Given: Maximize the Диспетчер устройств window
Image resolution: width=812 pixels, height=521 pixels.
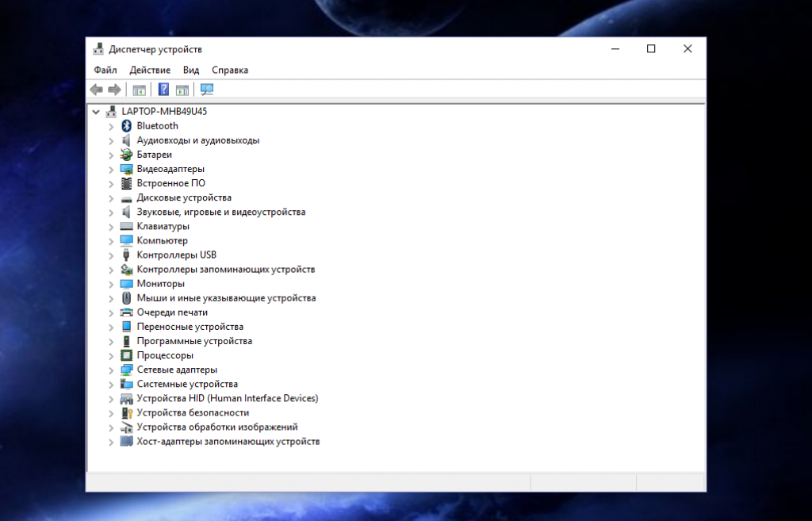Looking at the screenshot, I should click(x=651, y=48).
